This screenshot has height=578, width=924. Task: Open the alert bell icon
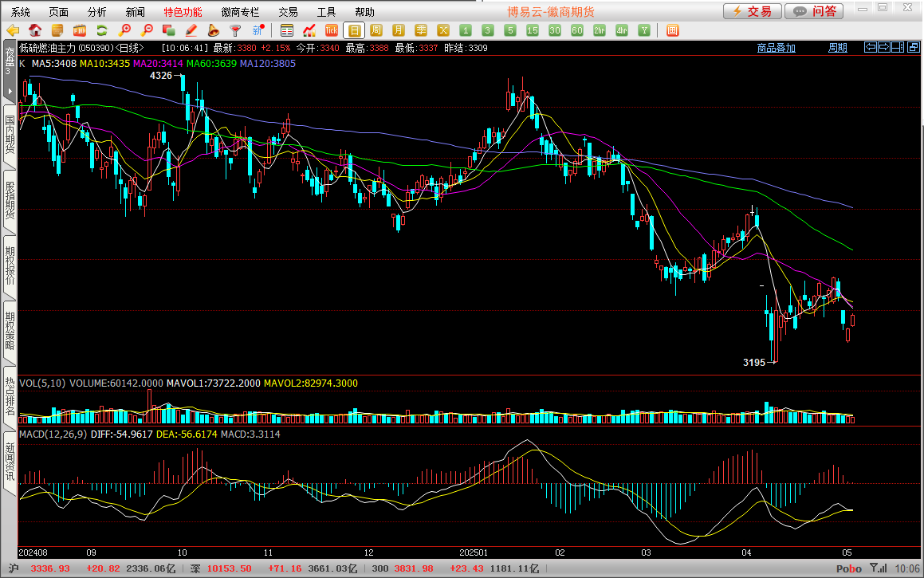(214, 30)
